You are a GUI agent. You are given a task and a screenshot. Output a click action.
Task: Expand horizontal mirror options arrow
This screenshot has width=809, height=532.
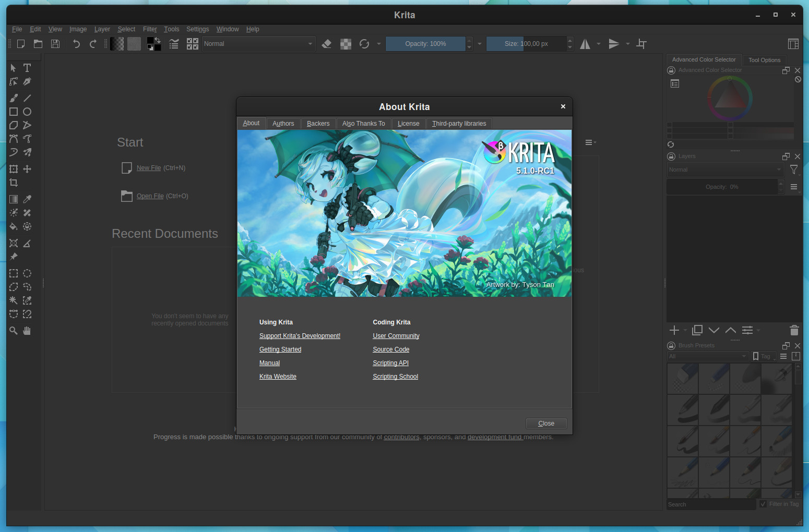point(599,44)
